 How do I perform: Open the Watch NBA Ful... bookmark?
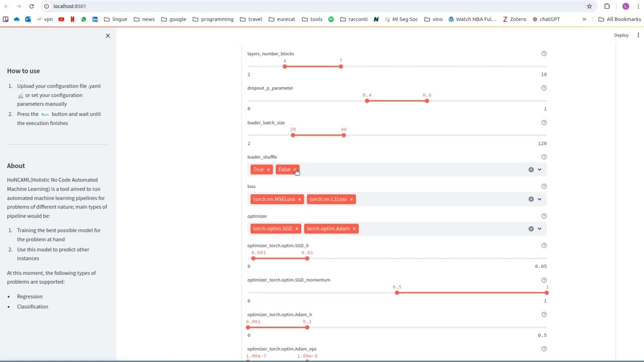coord(472,19)
